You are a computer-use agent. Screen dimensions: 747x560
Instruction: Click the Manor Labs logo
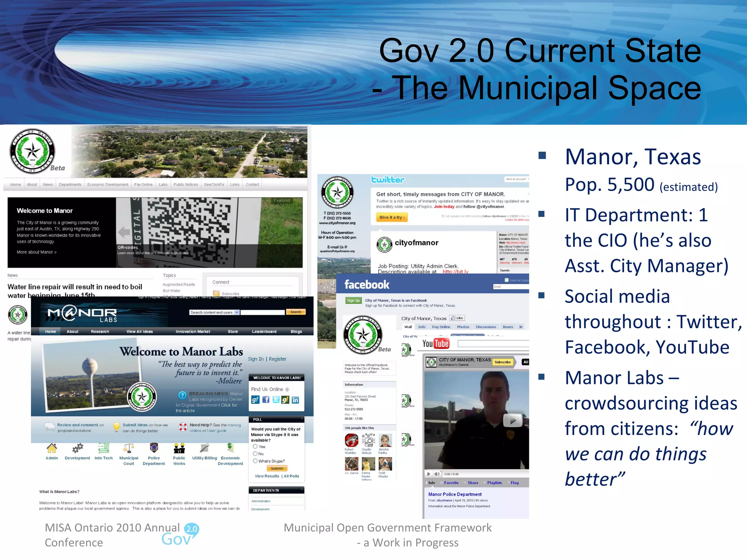coord(82,314)
